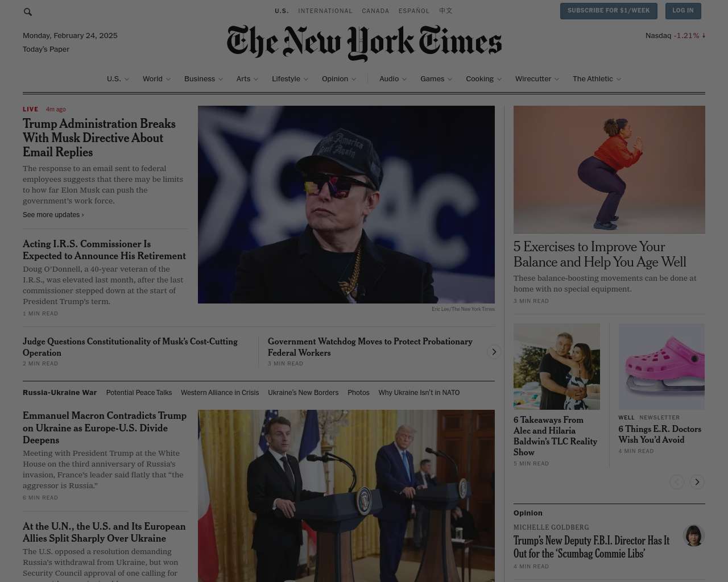Click Subscribe for $1/Week button
This screenshot has width=728, height=582.
point(609,11)
